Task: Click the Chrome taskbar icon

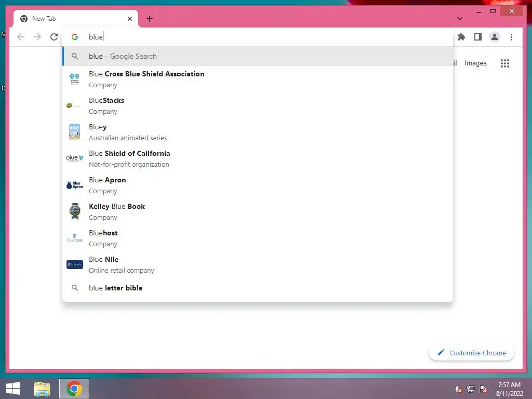Action: point(74,389)
